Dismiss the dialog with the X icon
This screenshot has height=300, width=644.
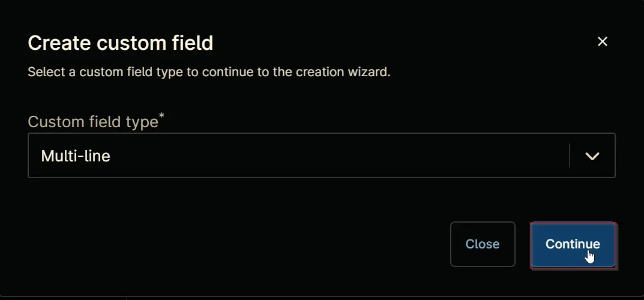pos(602,41)
